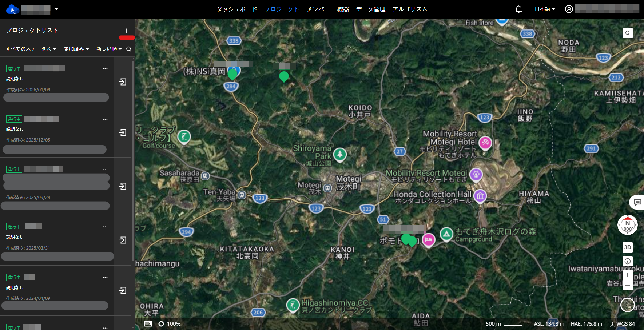Toggle the 3D map view
The height and width of the screenshot is (330, 644).
(x=628, y=247)
